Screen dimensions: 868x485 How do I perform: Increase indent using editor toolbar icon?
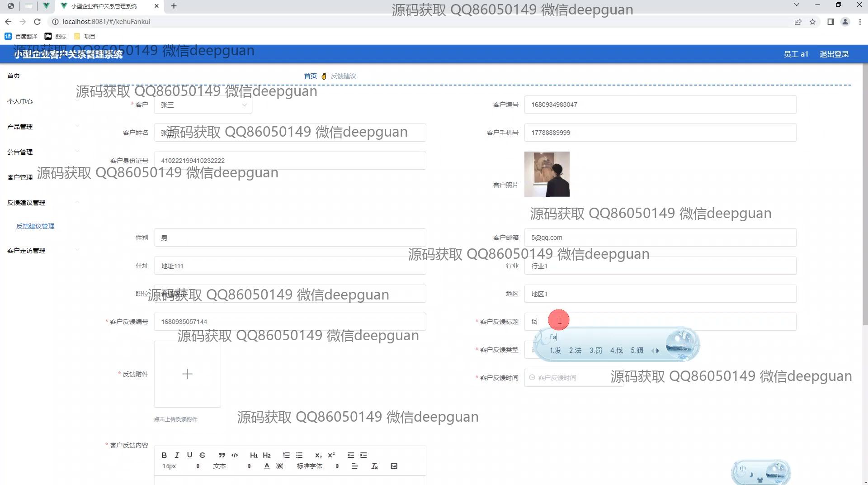(363, 455)
